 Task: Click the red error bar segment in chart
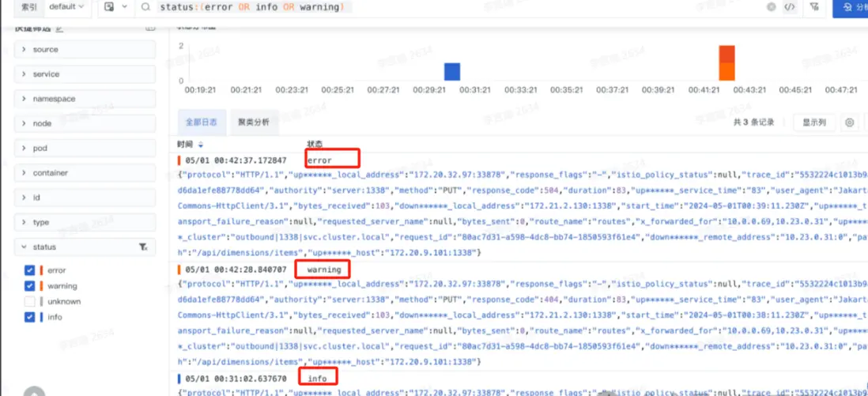726,55
